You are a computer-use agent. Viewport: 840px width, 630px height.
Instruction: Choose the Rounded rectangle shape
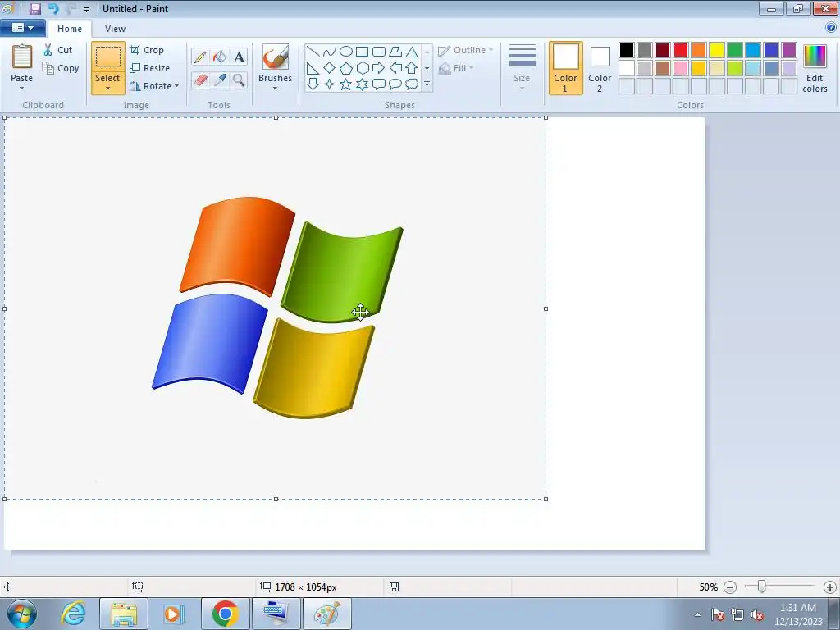pos(379,52)
